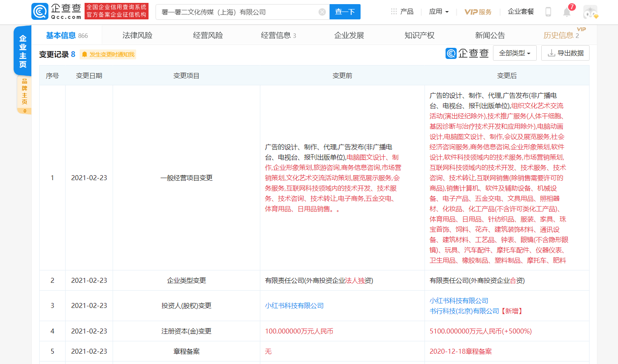Click the 变更项目 column header
Screen dimensions: 618x364
click(186, 75)
